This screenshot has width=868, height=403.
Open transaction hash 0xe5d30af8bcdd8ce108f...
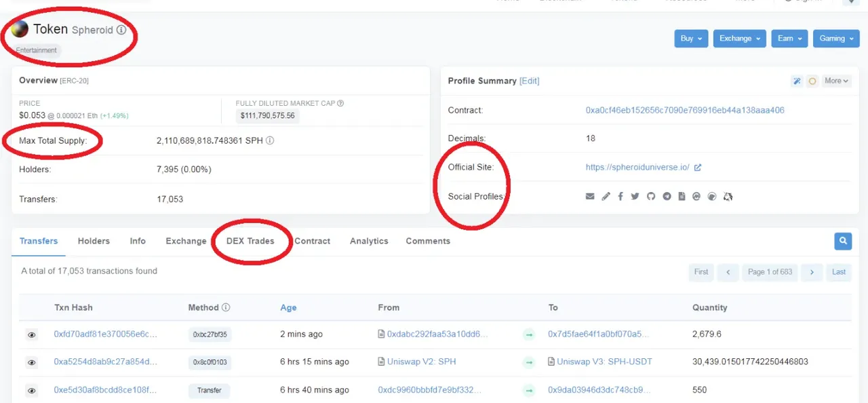pyautogui.click(x=105, y=390)
